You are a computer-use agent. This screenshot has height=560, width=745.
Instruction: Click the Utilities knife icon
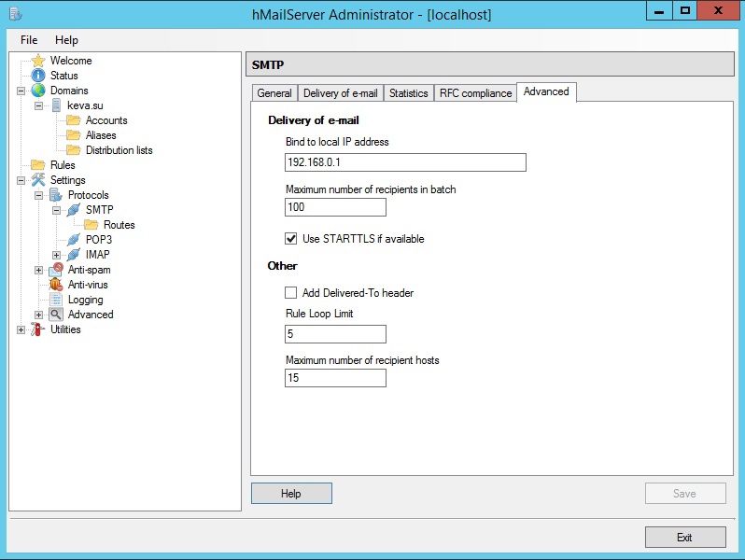tap(38, 329)
